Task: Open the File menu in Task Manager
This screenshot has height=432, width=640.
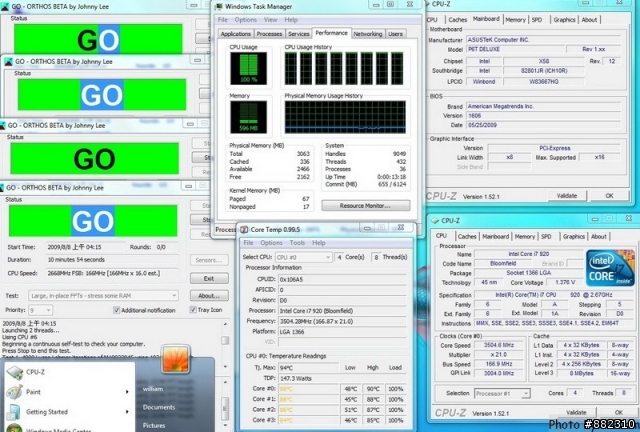Action: click(223, 20)
